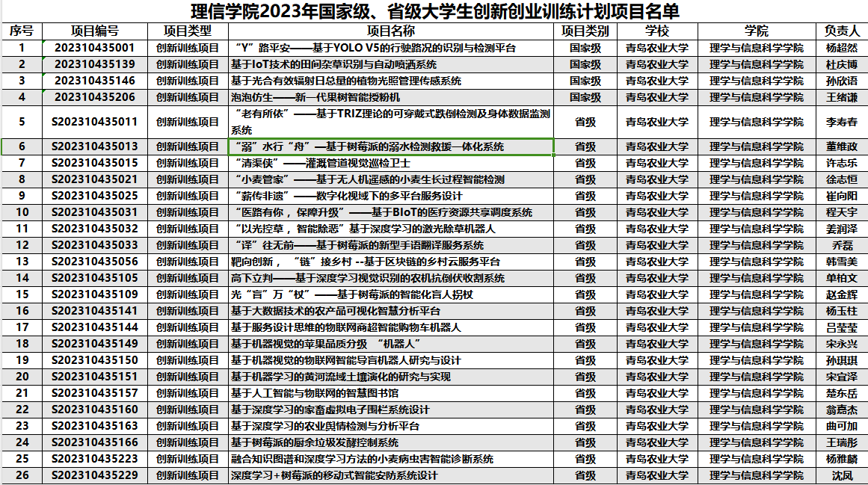Select cell with project number S202310435229
Image resolution: width=868 pixels, height=485 pixels.
pyautogui.click(x=95, y=475)
